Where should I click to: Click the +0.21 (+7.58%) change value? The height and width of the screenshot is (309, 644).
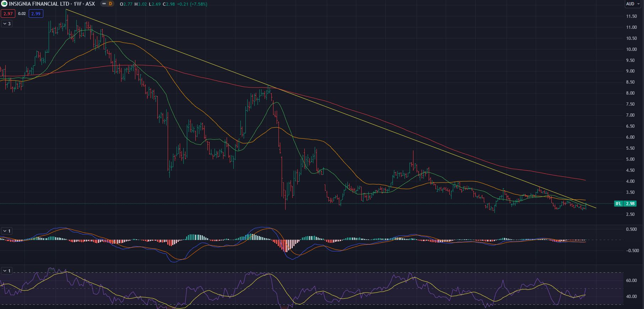192,4
